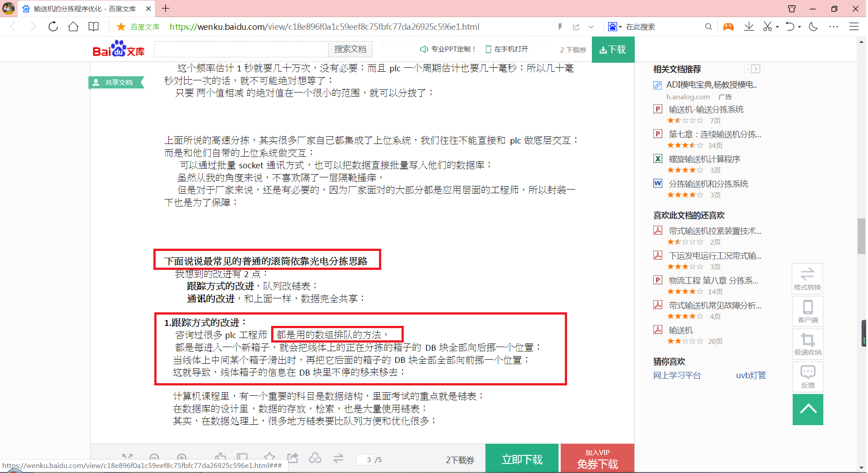Open the Baidu search engine selector dropdown

click(x=615, y=27)
